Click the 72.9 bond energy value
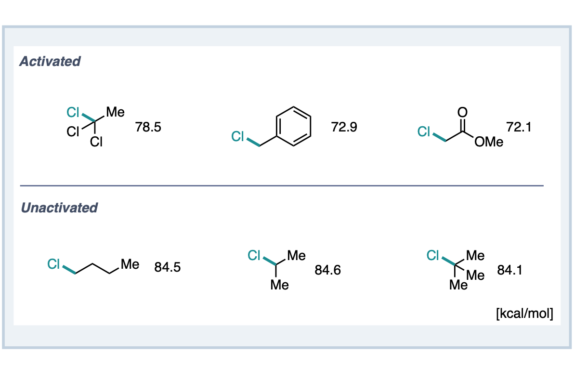Screen dimensions: 575x380 (x=344, y=127)
